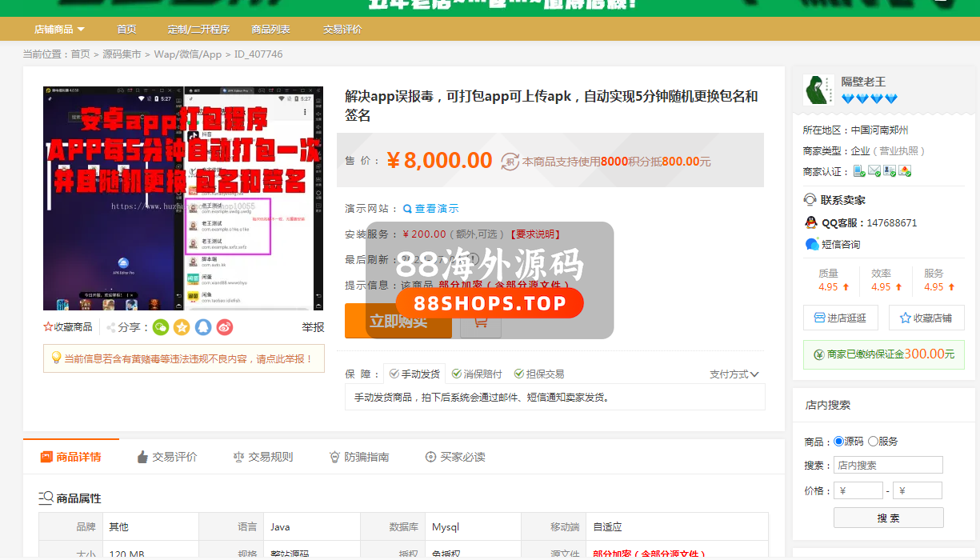Click the 查看演示 demo link
980x560 pixels.
431,209
